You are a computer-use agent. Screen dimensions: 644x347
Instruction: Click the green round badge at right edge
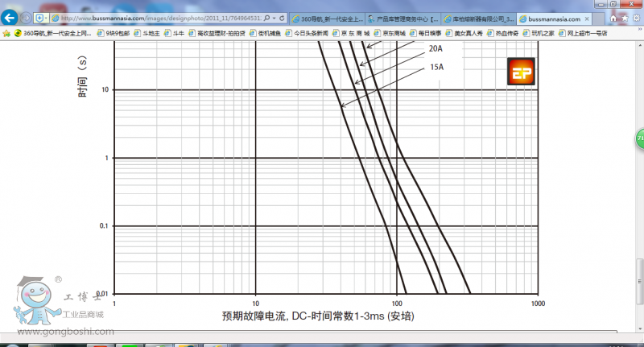point(640,138)
